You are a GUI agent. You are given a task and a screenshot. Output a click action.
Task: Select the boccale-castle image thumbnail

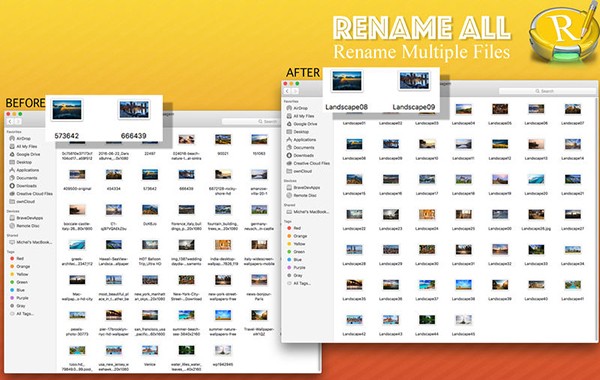point(77,210)
